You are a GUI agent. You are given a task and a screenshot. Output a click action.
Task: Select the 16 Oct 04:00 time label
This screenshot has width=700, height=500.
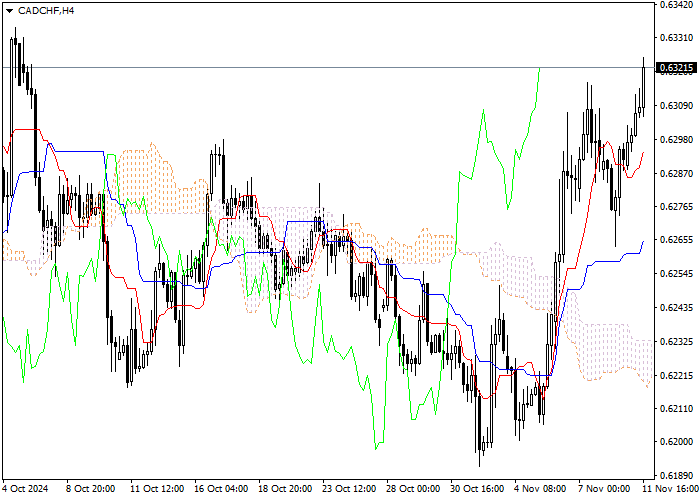(221, 489)
